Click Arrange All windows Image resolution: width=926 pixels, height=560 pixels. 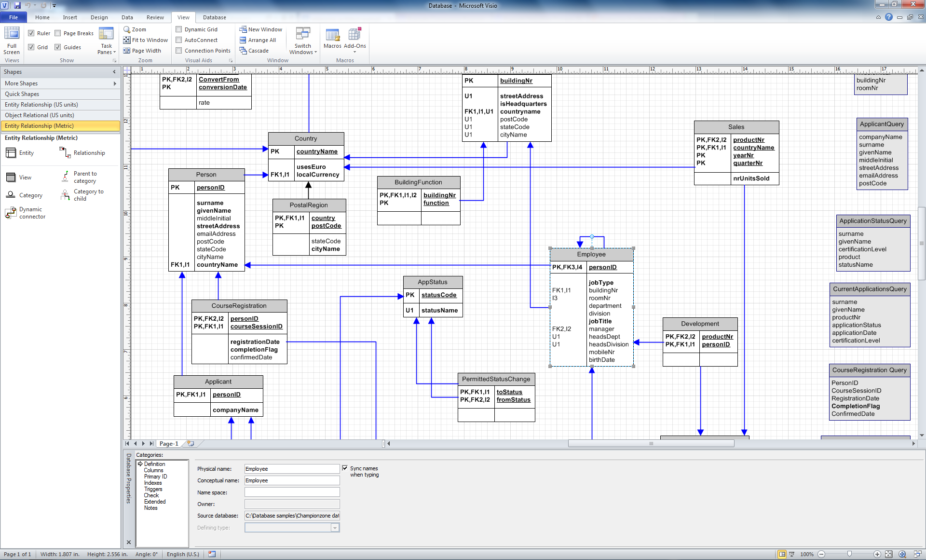pyautogui.click(x=258, y=40)
